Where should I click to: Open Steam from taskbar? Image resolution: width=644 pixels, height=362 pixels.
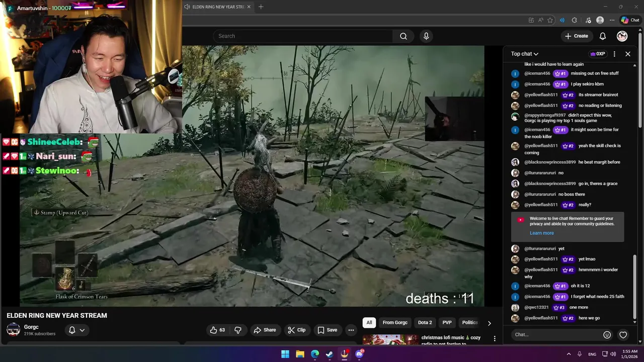(x=330, y=354)
